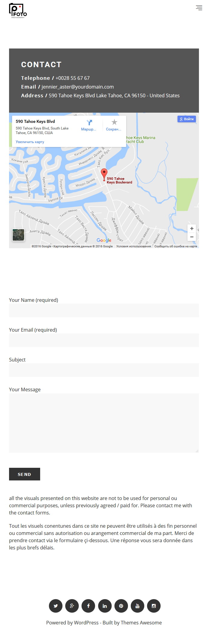The image size is (208, 644).
Task: Open the Twitter social icon
Action: [x=56, y=606]
